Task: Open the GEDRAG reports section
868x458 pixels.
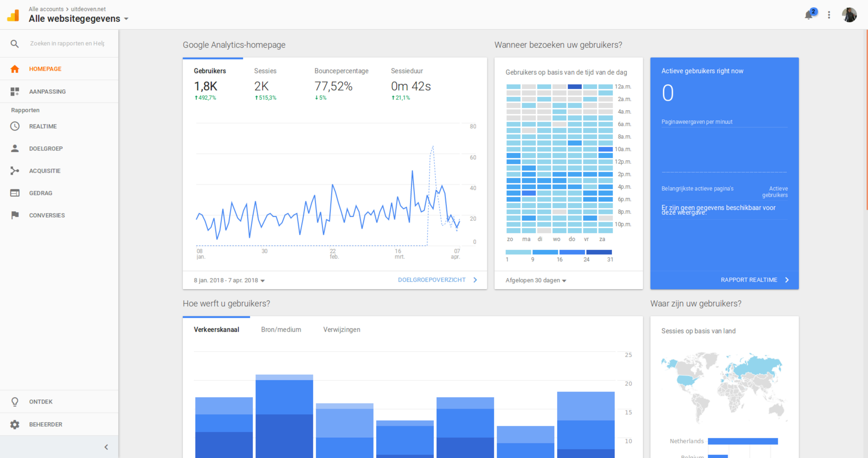Action: point(59,193)
